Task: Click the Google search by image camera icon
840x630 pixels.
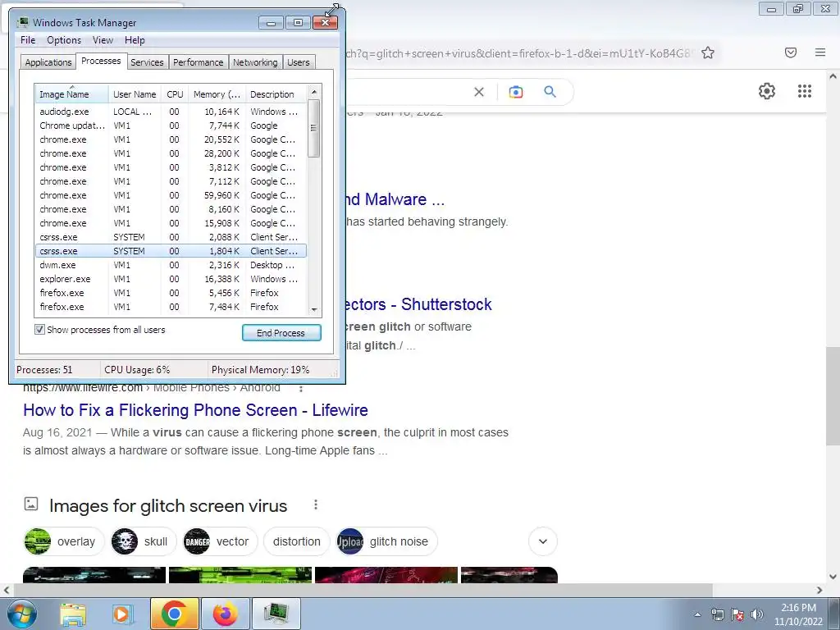Action: coord(516,92)
